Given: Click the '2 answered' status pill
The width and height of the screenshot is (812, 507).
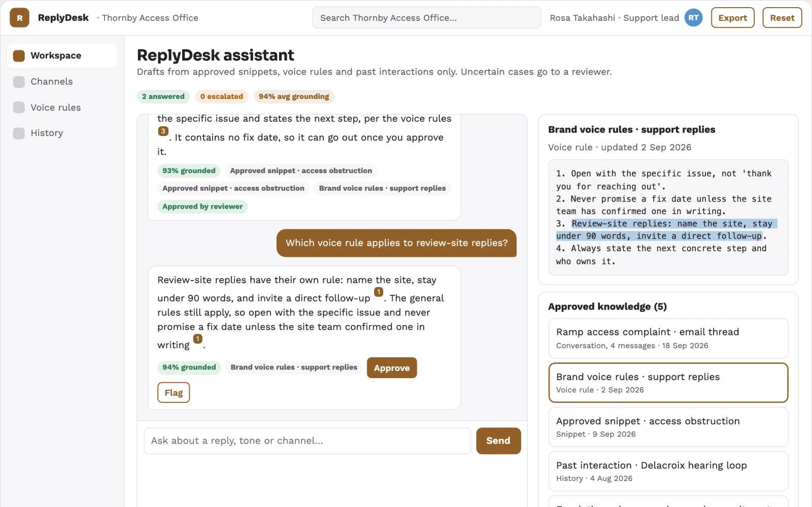Looking at the screenshot, I should (163, 96).
